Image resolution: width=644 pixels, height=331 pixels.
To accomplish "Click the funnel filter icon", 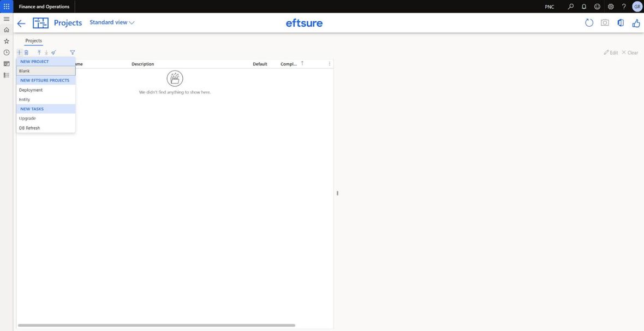I will tap(72, 52).
